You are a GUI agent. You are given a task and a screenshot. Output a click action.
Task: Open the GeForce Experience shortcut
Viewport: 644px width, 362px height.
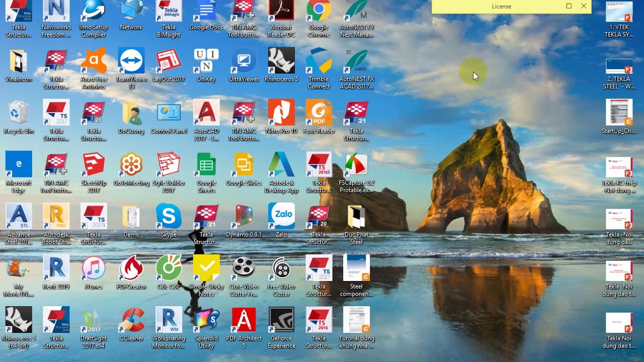click(281, 328)
